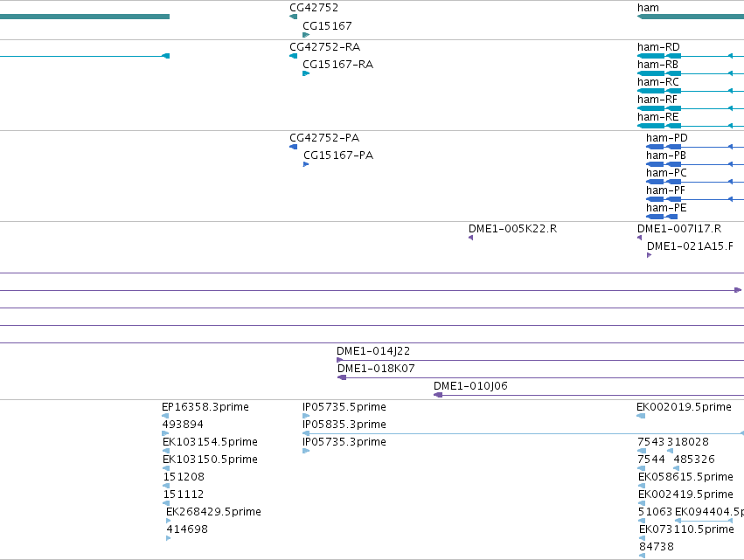Click feature 7544 label
744x560 pixels.
pos(651,460)
